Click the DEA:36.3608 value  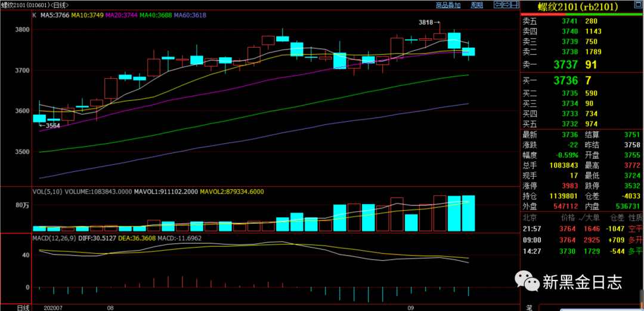pyautogui.click(x=137, y=238)
